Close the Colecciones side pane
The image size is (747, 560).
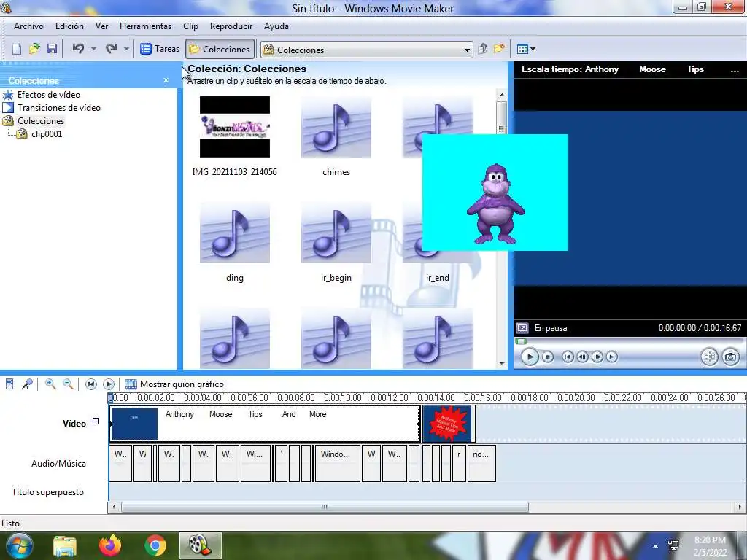click(166, 80)
